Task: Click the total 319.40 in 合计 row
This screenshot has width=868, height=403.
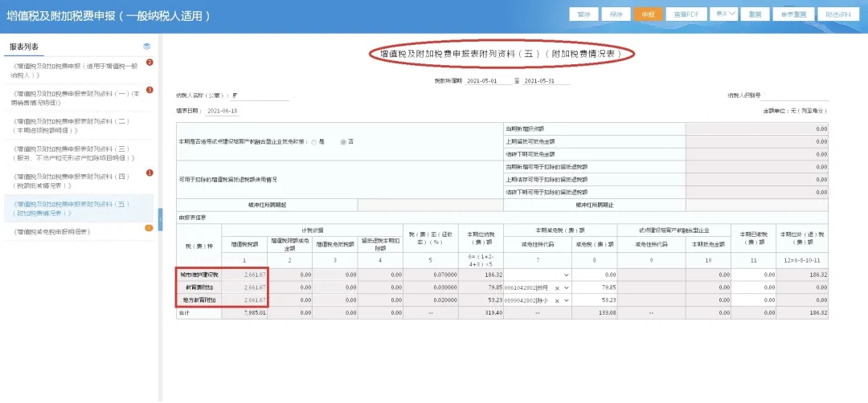Action: [x=481, y=313]
